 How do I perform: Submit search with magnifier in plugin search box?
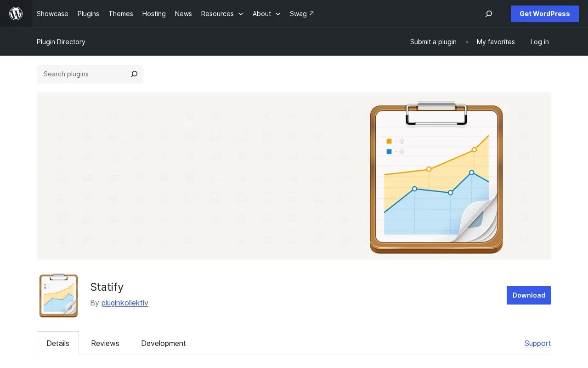[x=134, y=74]
